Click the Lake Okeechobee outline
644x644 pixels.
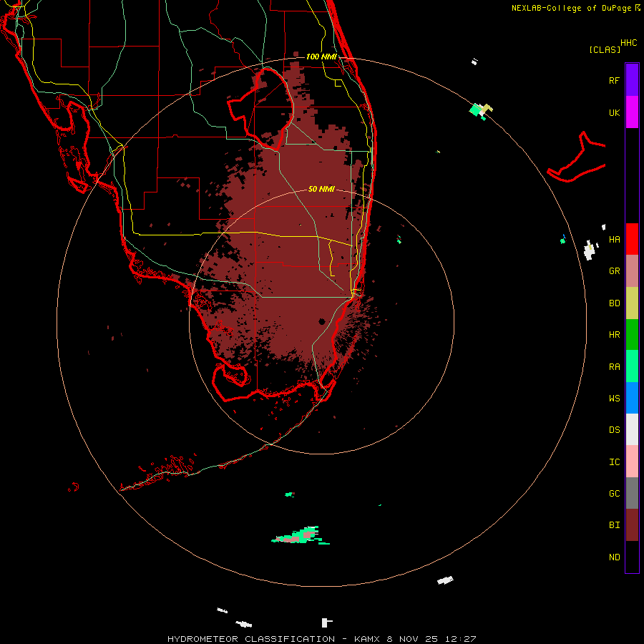click(260, 109)
